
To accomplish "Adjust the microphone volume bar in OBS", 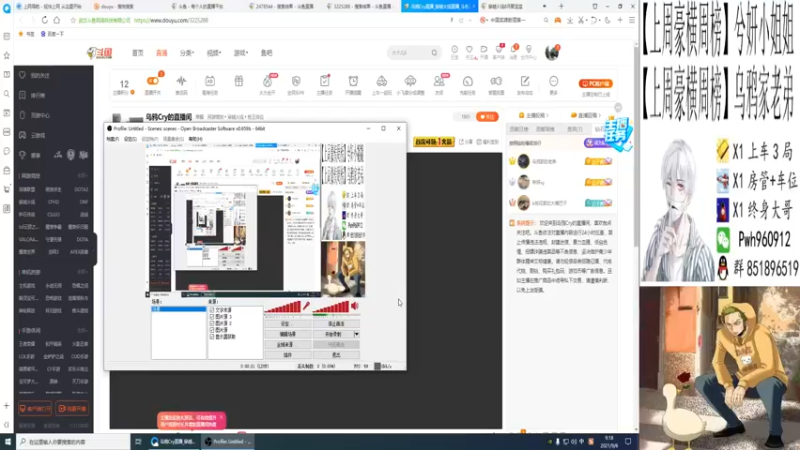I will pyautogui.click(x=283, y=307).
